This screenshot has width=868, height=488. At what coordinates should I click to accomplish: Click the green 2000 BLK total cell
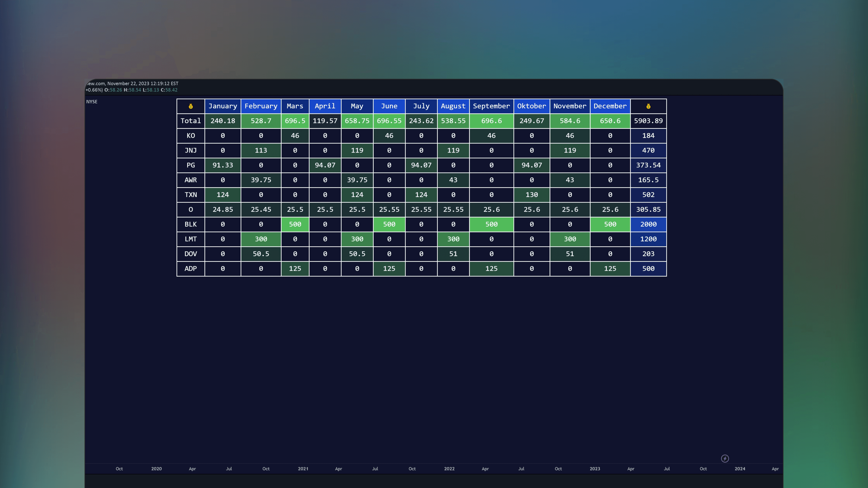(648, 224)
